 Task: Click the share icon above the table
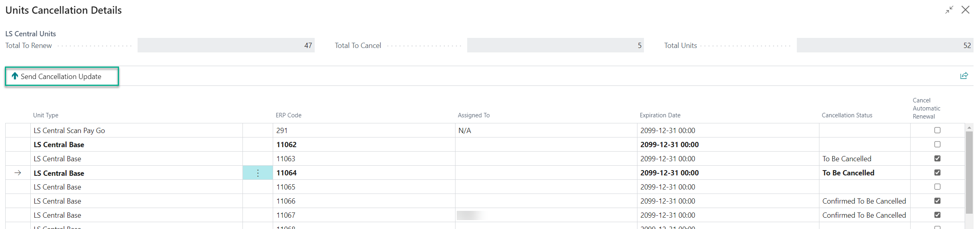pos(964,76)
